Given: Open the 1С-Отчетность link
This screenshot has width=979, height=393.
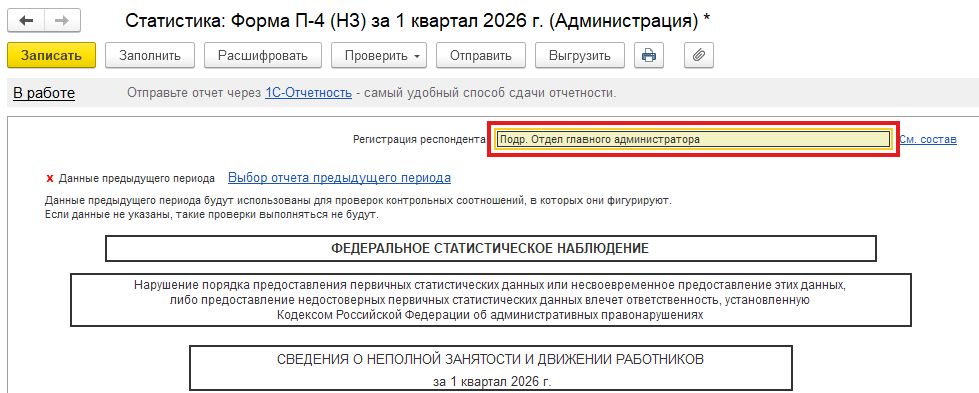Looking at the screenshot, I should pyautogui.click(x=308, y=93).
